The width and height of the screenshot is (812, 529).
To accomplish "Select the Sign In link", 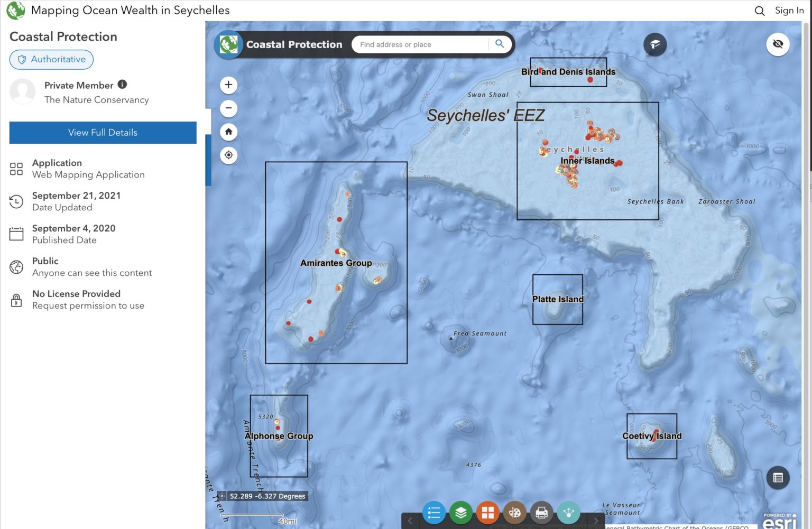I will [788, 10].
